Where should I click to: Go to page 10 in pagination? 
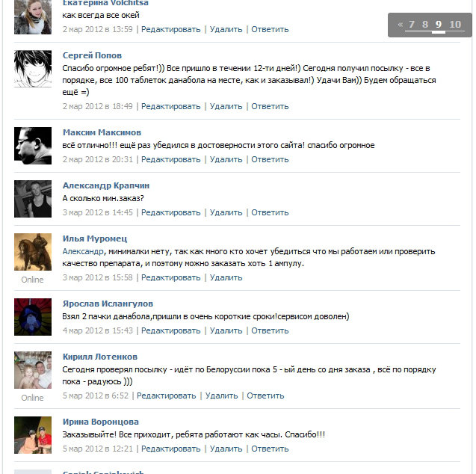(455, 24)
